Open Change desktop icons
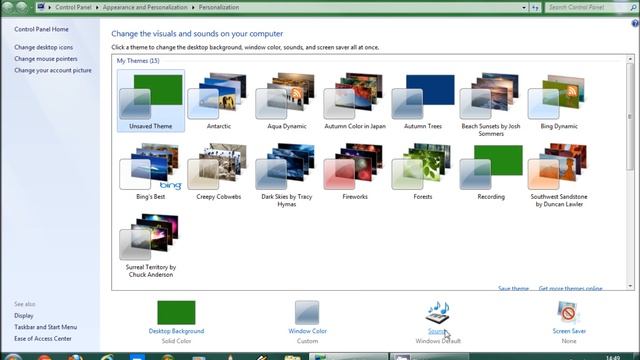This screenshot has height=360, width=640. pyautogui.click(x=44, y=47)
